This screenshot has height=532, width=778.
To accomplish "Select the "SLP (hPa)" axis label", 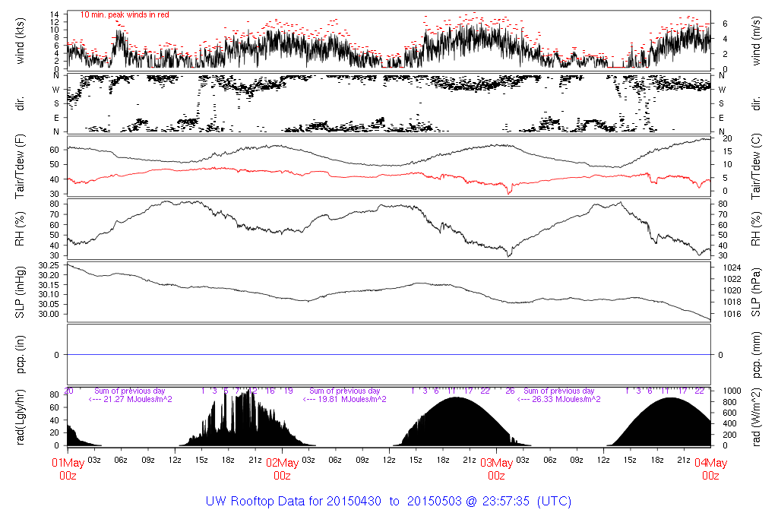I will pos(756,293).
